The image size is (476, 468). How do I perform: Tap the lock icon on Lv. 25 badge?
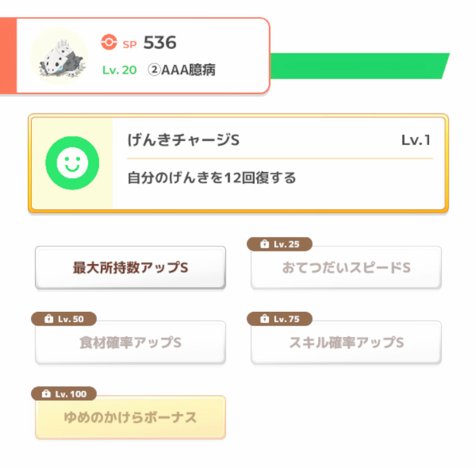(x=265, y=244)
